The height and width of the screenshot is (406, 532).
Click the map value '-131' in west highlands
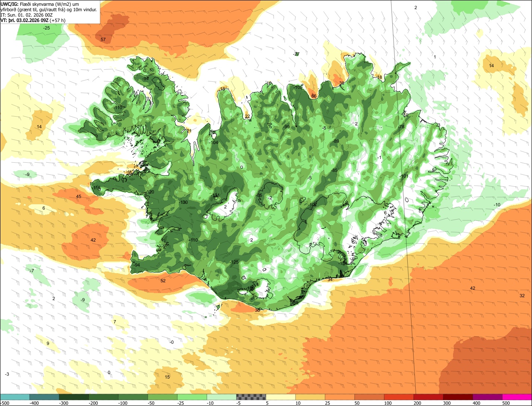point(215,195)
